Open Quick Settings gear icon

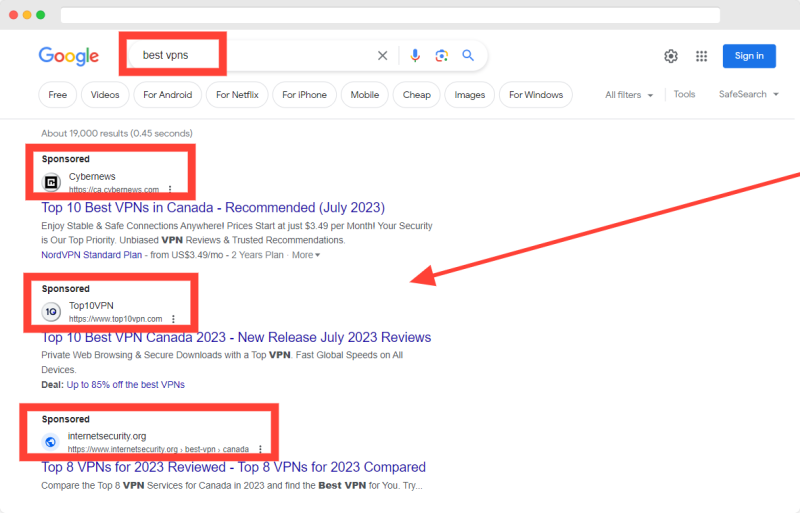671,56
